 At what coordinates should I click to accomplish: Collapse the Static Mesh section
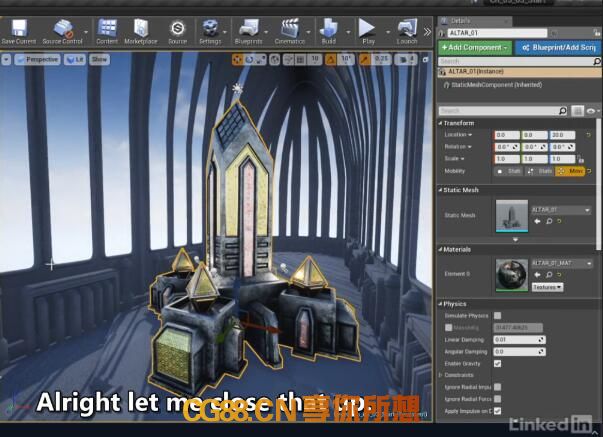click(440, 190)
